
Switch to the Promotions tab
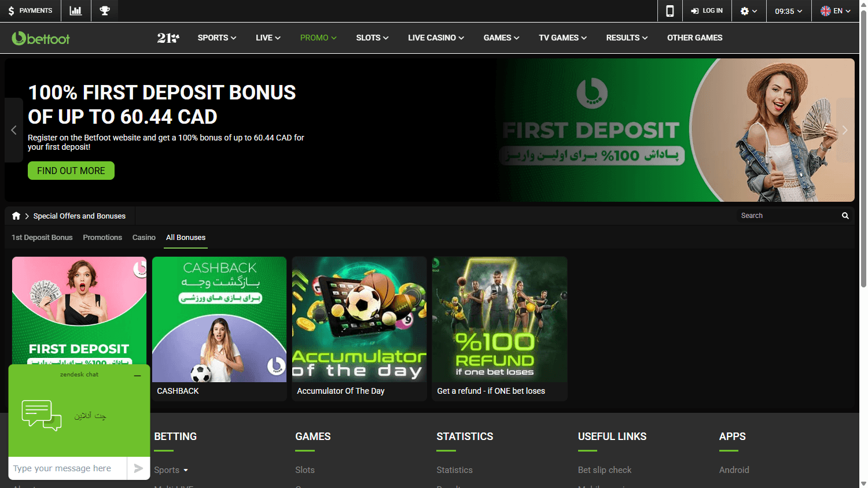102,238
